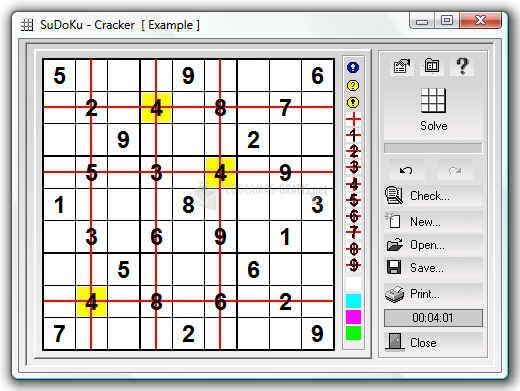
Task: Toggle line marking for digit 4
Action: (x=353, y=184)
